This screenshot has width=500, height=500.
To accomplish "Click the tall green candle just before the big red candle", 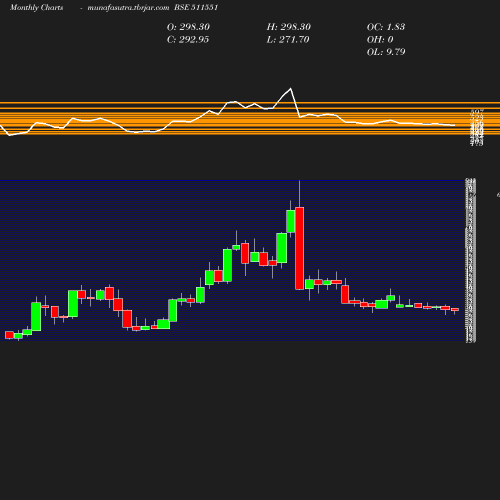I will tap(290, 221).
